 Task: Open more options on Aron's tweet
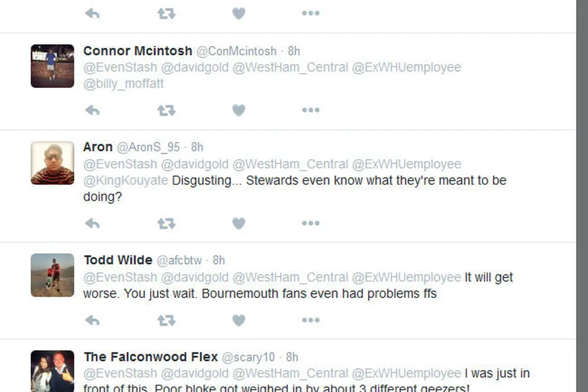point(310,223)
